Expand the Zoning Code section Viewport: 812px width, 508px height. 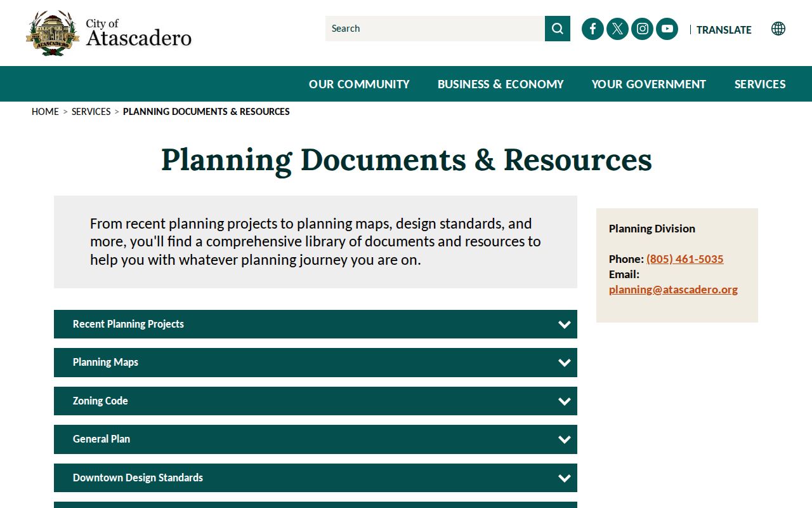(x=315, y=401)
